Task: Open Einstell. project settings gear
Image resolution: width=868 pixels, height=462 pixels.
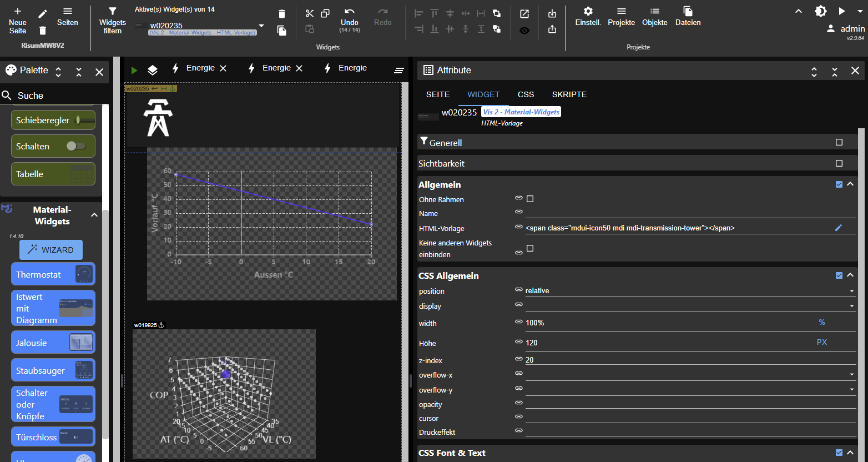Action: coord(588,12)
